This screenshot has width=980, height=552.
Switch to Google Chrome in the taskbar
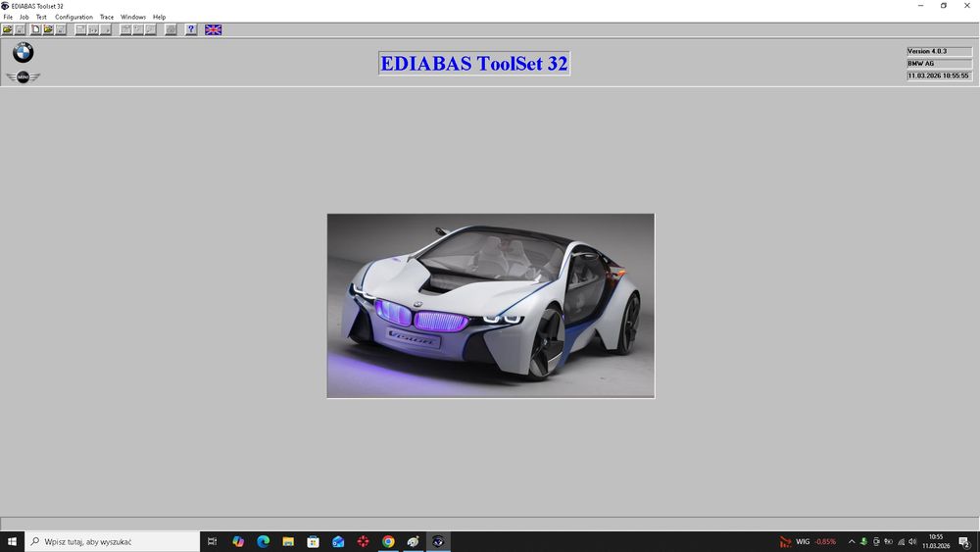point(388,541)
